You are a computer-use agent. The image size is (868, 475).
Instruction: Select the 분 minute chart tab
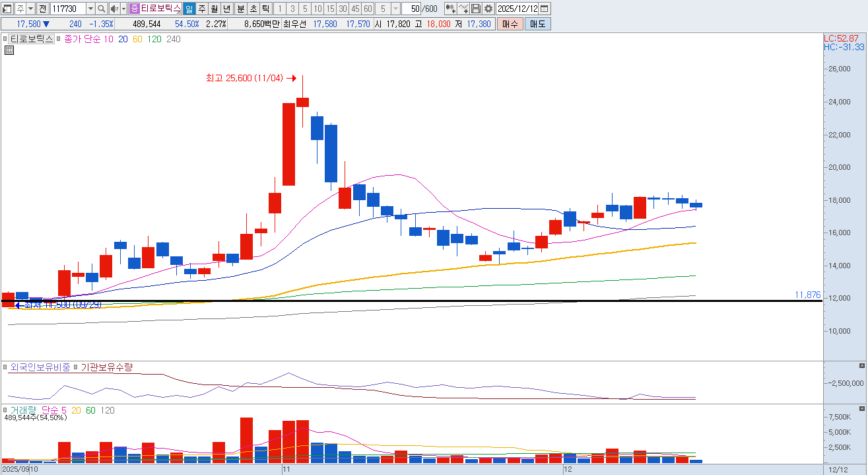click(241, 9)
